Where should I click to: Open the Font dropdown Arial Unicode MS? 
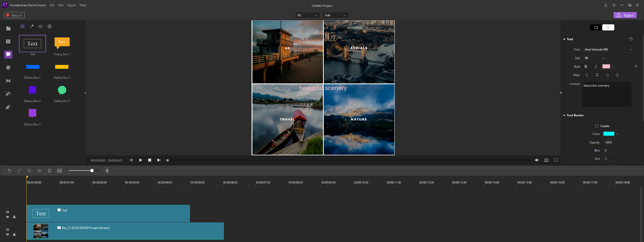[608, 49]
